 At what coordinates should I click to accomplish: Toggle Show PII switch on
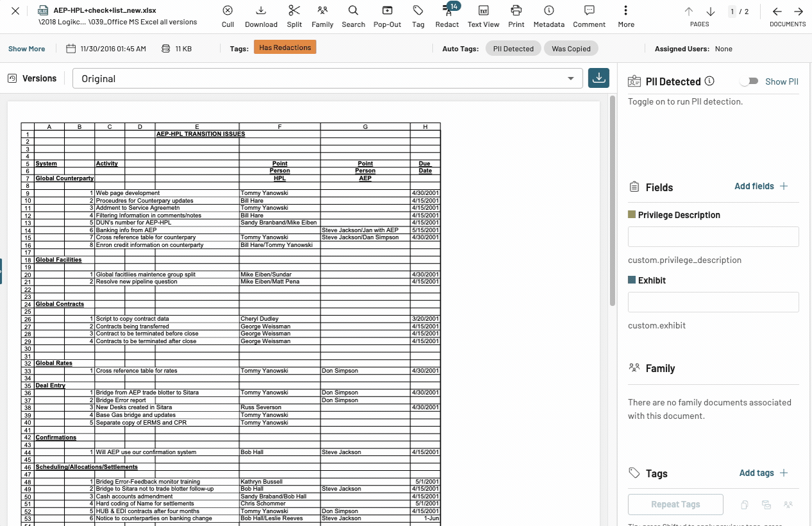(x=749, y=81)
